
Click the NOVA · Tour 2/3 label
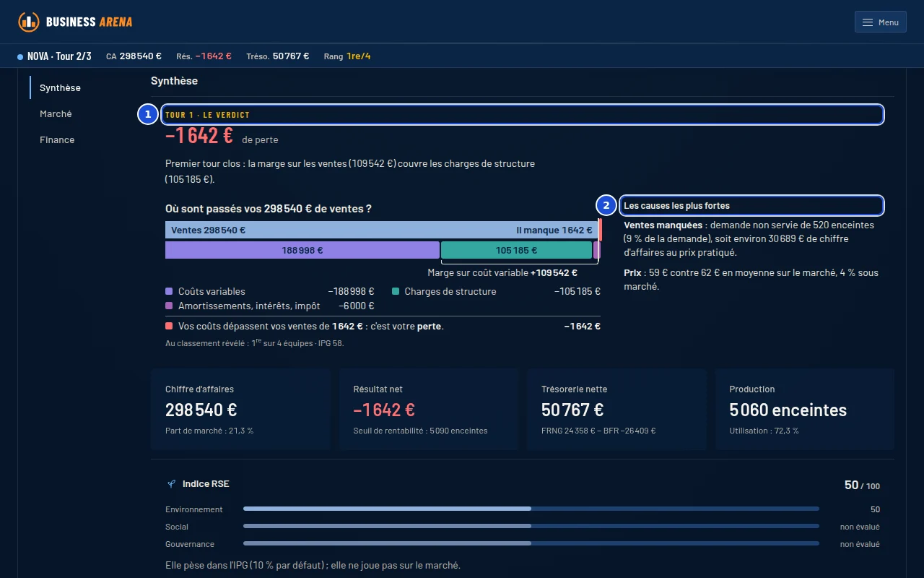[59, 56]
